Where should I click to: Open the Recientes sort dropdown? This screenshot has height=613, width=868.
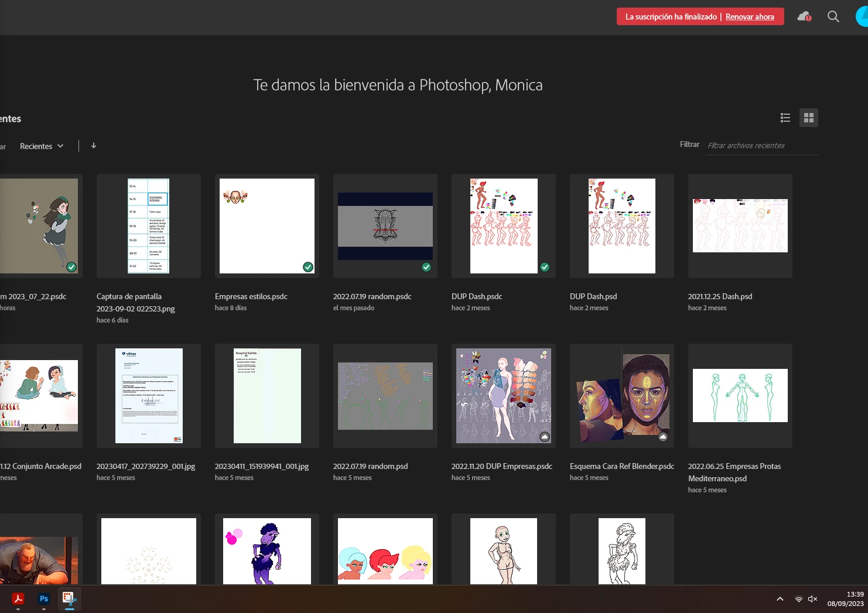(x=42, y=146)
